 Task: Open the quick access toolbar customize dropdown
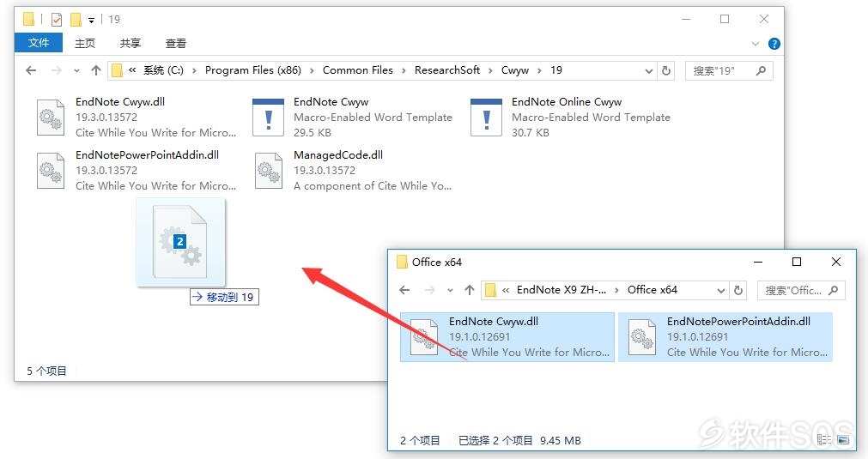(x=91, y=21)
